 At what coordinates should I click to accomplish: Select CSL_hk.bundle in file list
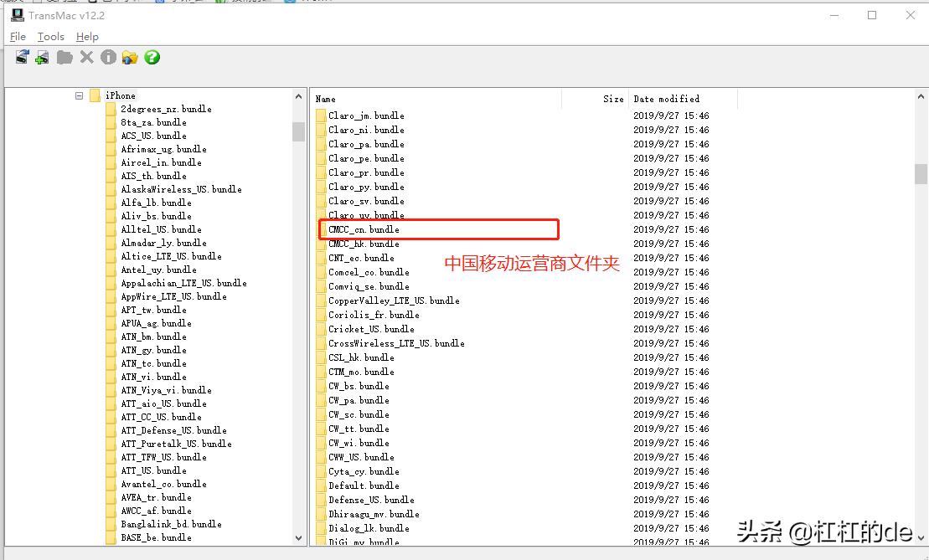pyautogui.click(x=361, y=357)
